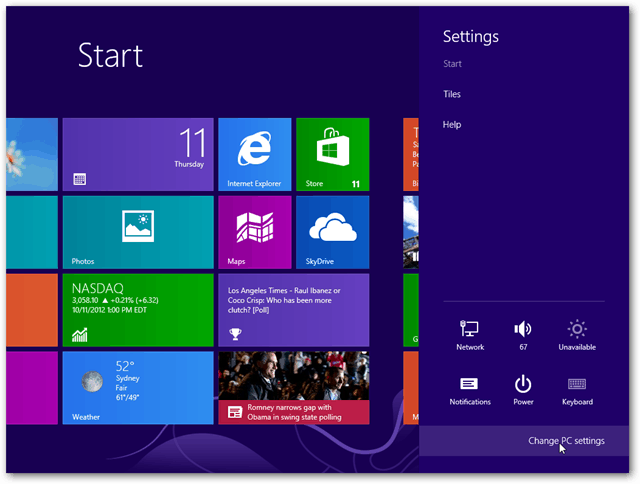Click the orange-red tile beside NASDAQ
This screenshot has width=640, height=484.
(32, 310)
